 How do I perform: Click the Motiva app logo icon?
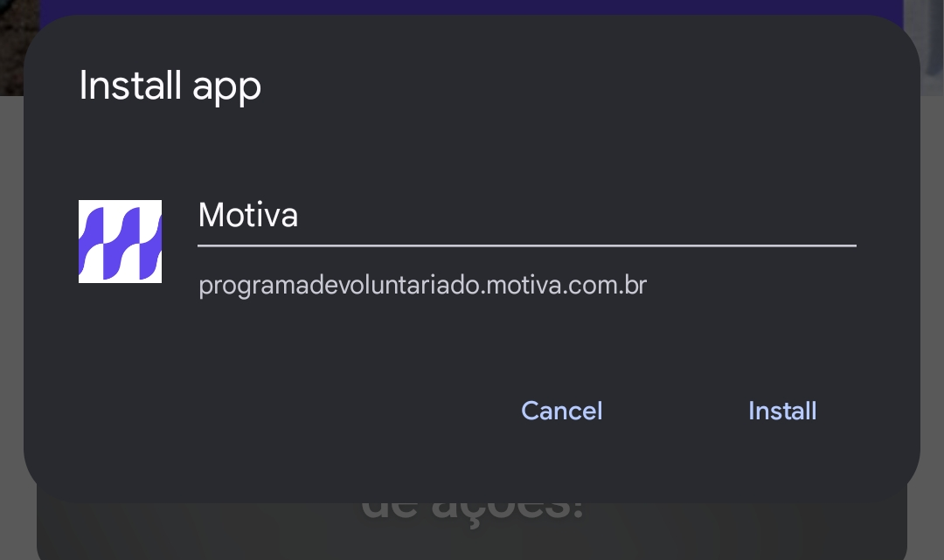[x=120, y=241]
